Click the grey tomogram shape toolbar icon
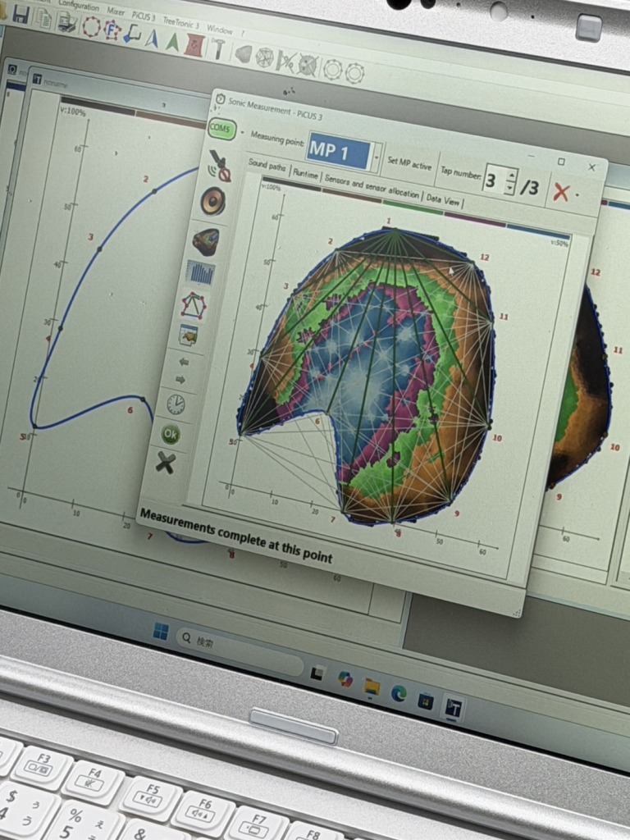630x840 pixels. (243, 54)
